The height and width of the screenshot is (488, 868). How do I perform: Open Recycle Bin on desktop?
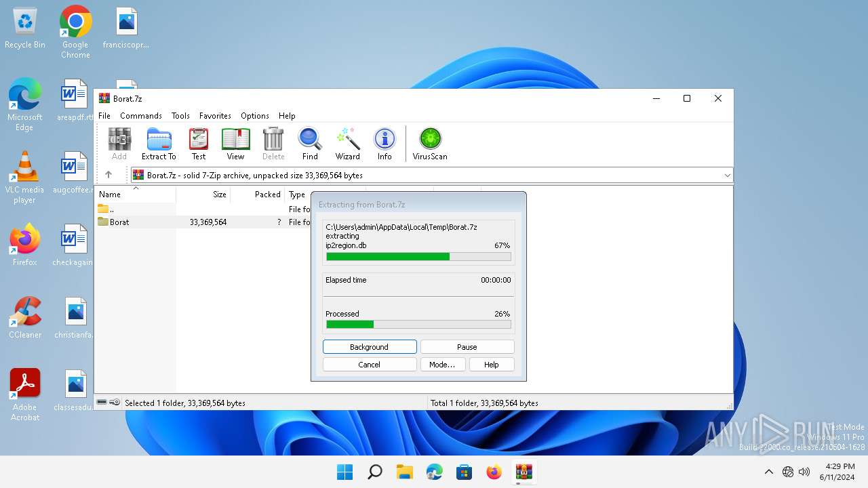point(25,28)
